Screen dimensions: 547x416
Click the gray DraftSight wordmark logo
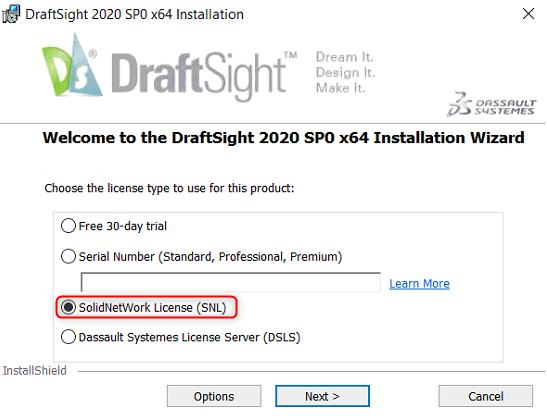tap(204, 75)
